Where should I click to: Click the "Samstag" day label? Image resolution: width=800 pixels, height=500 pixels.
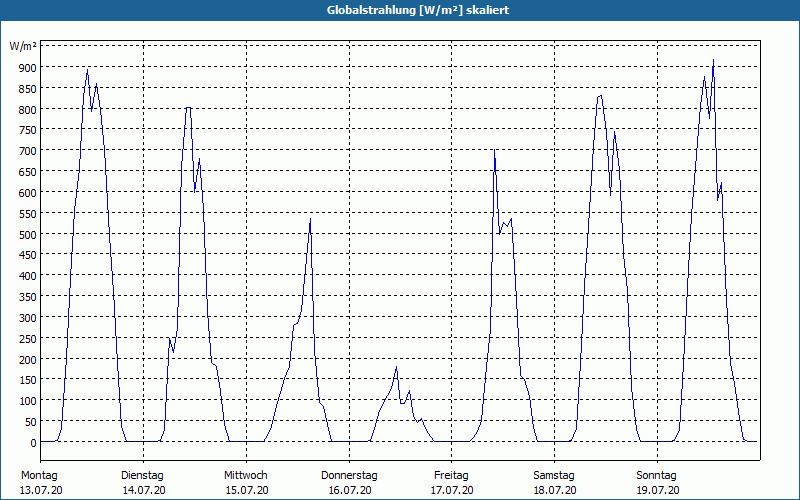coord(554,476)
